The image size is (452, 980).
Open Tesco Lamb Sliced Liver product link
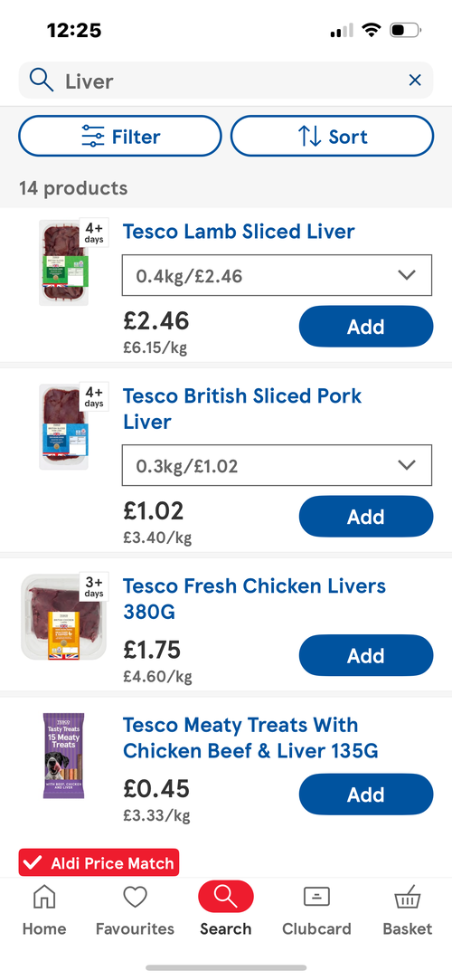(x=239, y=232)
